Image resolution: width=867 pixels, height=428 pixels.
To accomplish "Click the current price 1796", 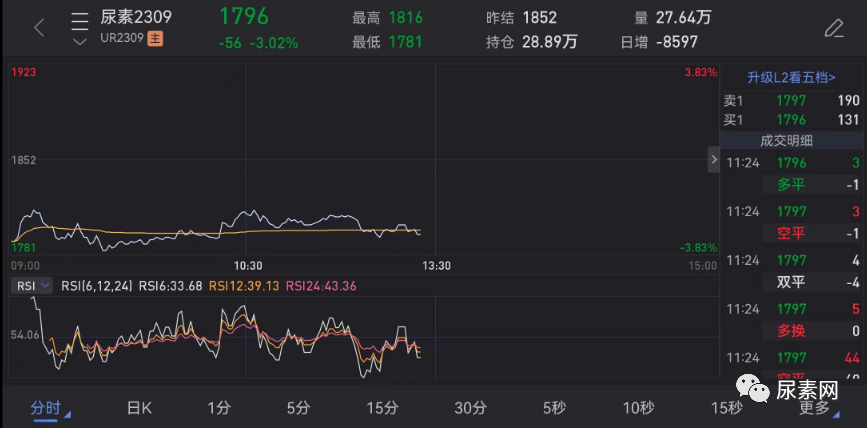I will (x=244, y=16).
